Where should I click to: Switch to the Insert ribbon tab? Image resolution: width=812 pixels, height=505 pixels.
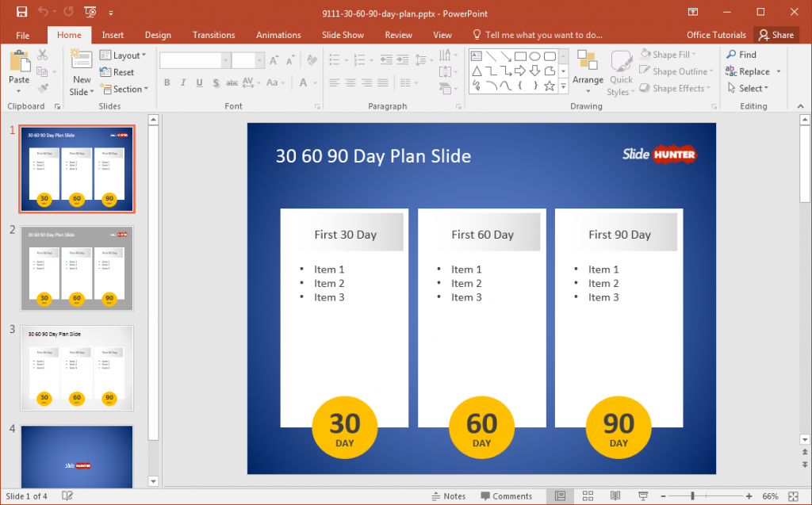tap(113, 35)
